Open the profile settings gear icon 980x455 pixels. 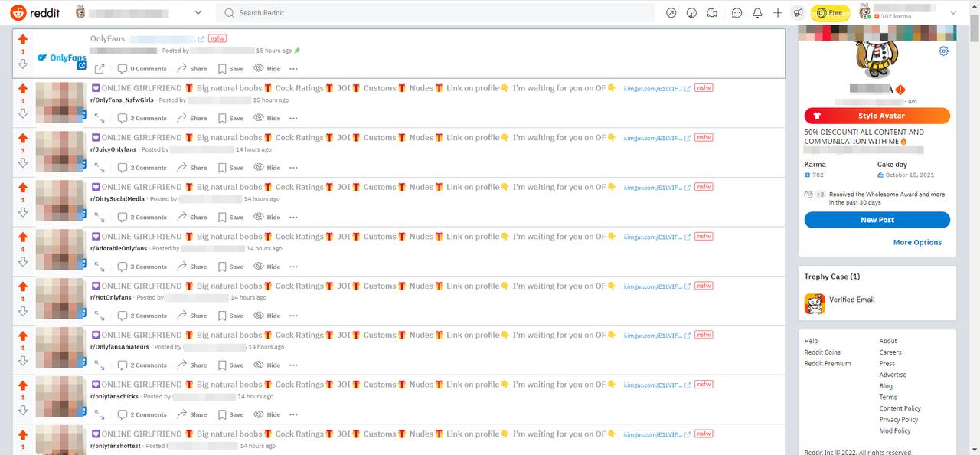(944, 51)
